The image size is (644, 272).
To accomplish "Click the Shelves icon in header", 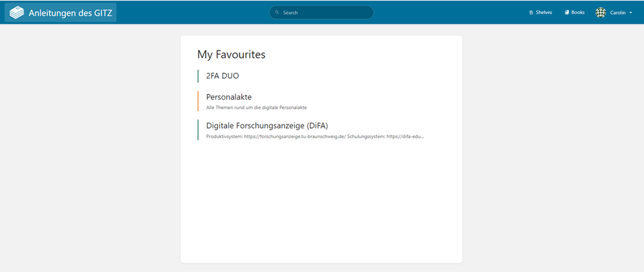I will 531,12.
